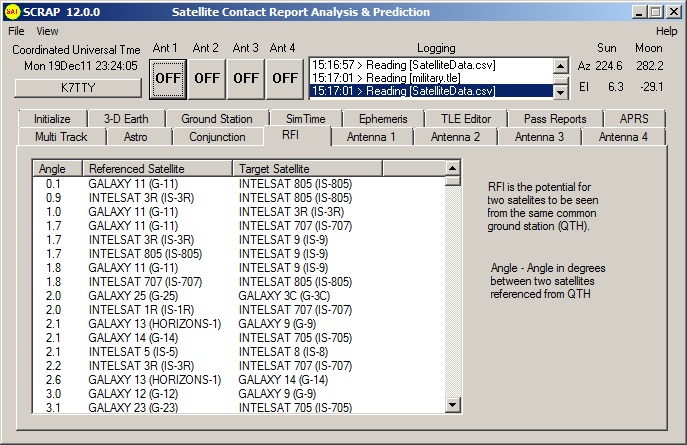Image resolution: width=687 pixels, height=445 pixels.
Task: Select the Multi Track tab
Action: point(61,137)
